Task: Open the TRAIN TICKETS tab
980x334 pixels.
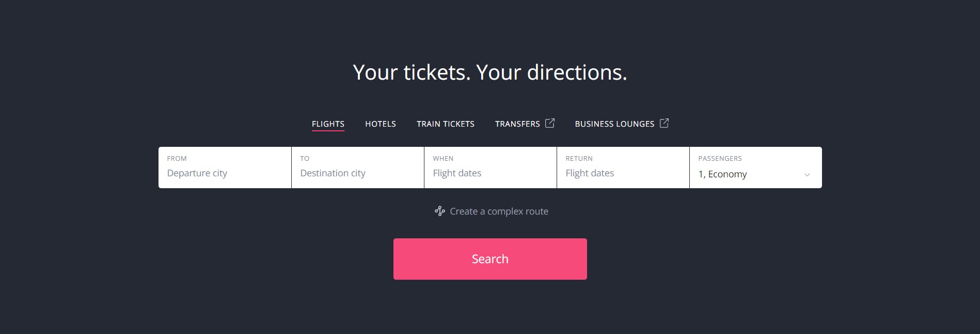Action: coord(445,124)
